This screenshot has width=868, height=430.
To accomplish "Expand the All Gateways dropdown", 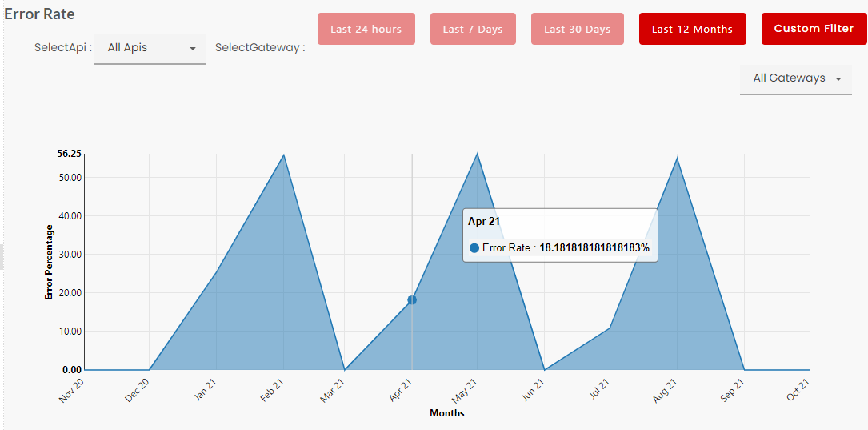I will click(795, 79).
